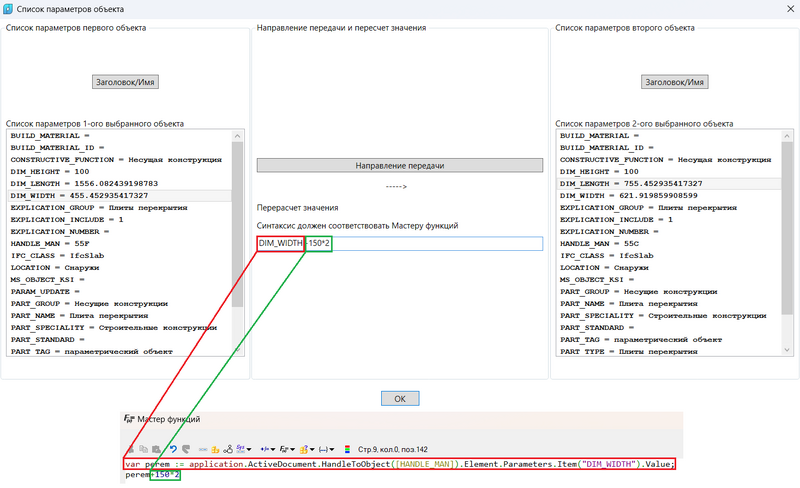800x488 pixels.
Task: Click the Мастер функций title icon
Action: tap(129, 419)
